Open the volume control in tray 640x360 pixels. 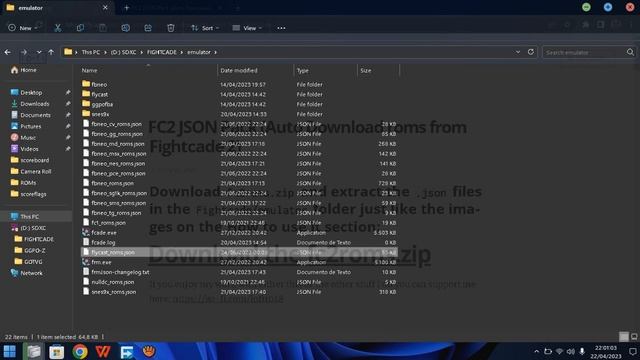[x=571, y=351]
